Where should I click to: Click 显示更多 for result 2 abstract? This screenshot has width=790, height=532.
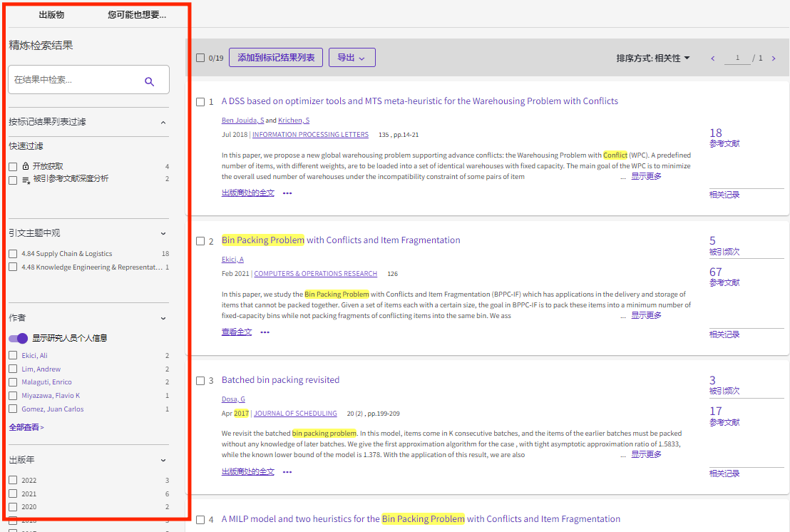[647, 315]
